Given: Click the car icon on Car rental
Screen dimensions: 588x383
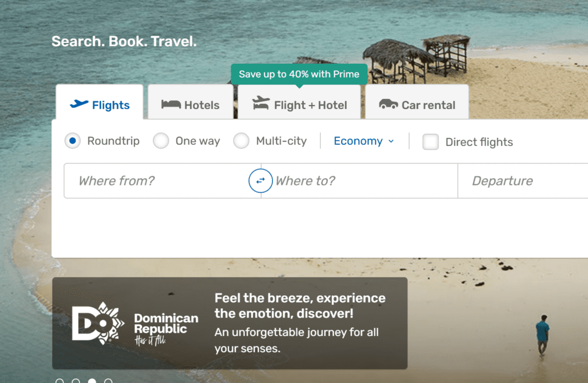Looking at the screenshot, I should [x=389, y=105].
